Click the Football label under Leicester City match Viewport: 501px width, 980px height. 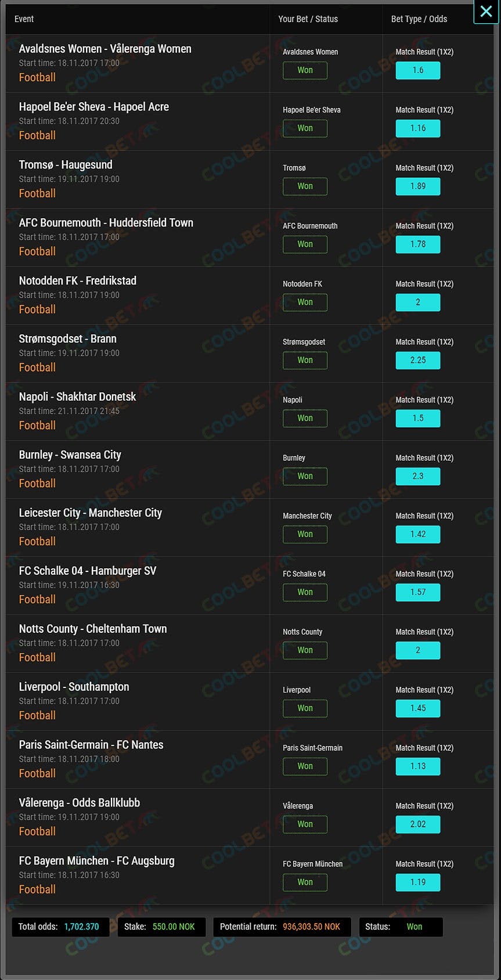(x=37, y=542)
